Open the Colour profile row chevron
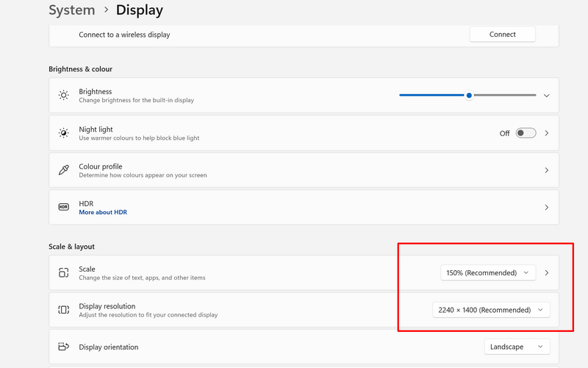 click(546, 170)
